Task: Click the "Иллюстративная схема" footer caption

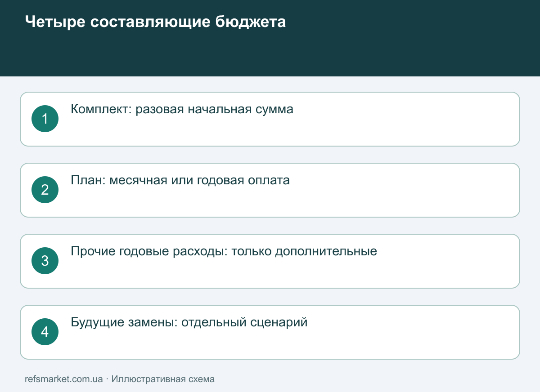Action: (163, 379)
